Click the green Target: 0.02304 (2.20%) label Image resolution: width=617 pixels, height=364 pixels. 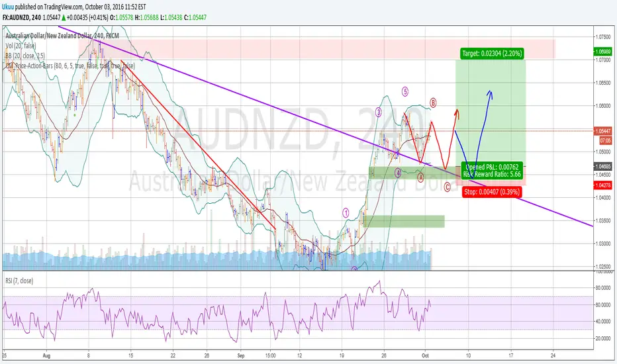click(x=492, y=54)
